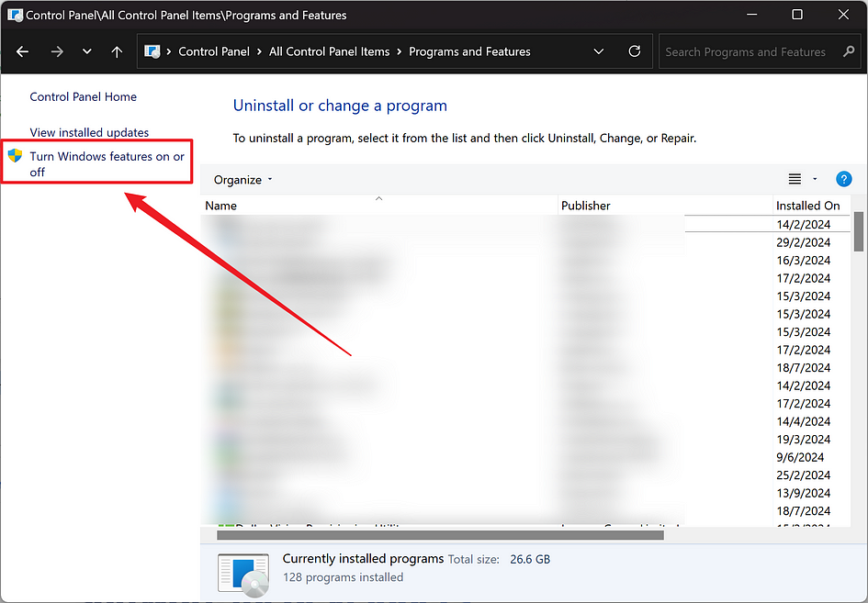The height and width of the screenshot is (603, 868).
Task: Click the magnifier search icon
Action: click(x=849, y=51)
